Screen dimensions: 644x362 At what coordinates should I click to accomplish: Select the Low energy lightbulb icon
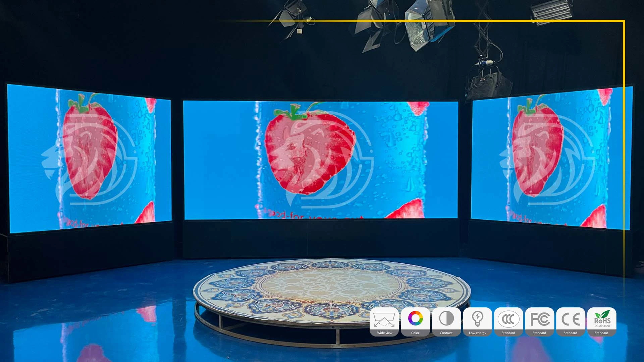pyautogui.click(x=477, y=319)
